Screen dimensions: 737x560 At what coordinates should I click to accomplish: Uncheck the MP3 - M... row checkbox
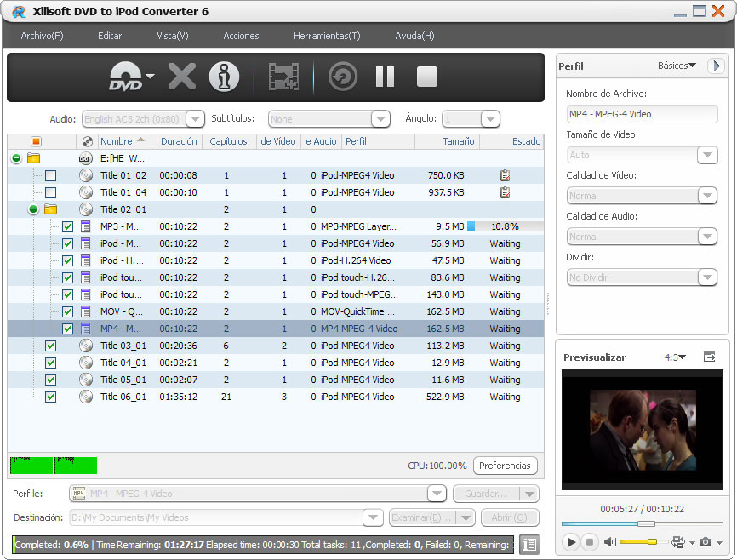pyautogui.click(x=68, y=227)
